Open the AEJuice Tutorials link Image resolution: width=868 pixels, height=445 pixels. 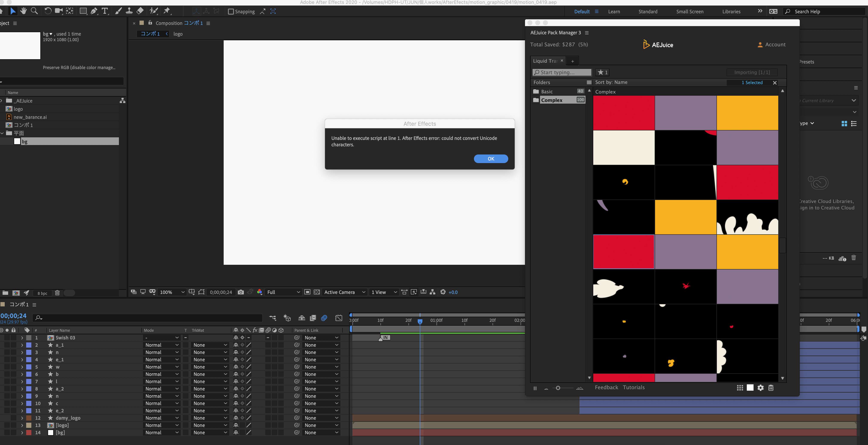tap(633, 387)
